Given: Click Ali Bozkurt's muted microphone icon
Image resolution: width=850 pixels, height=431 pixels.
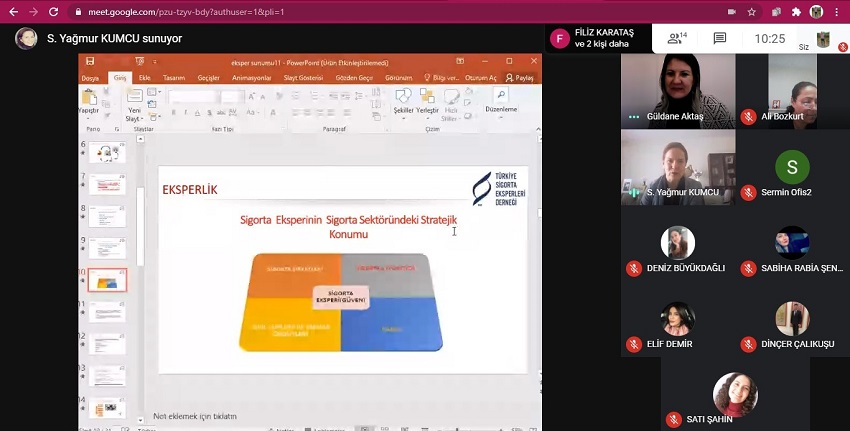Looking at the screenshot, I should 748,116.
